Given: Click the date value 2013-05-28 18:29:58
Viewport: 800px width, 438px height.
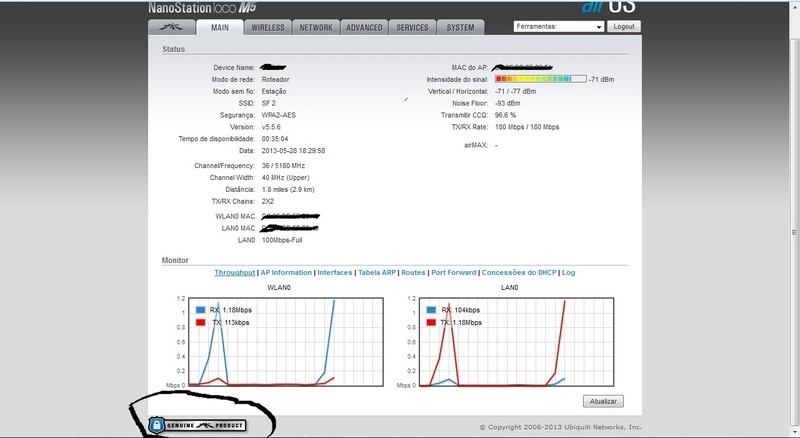Looking at the screenshot, I should click(293, 151).
